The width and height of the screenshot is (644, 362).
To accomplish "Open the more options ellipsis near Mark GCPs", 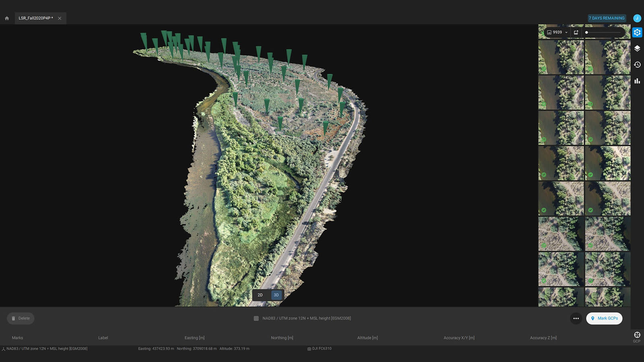I will 575,318.
